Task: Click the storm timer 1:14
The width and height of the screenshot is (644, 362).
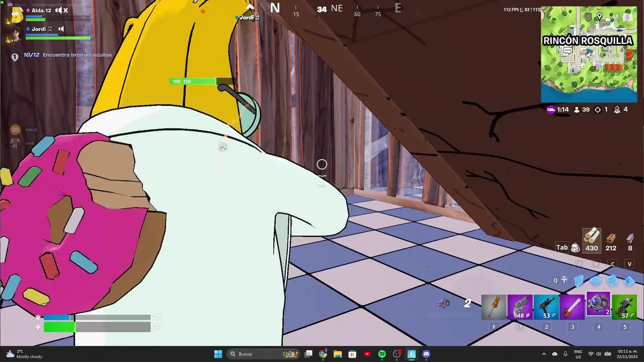Action: (557, 110)
